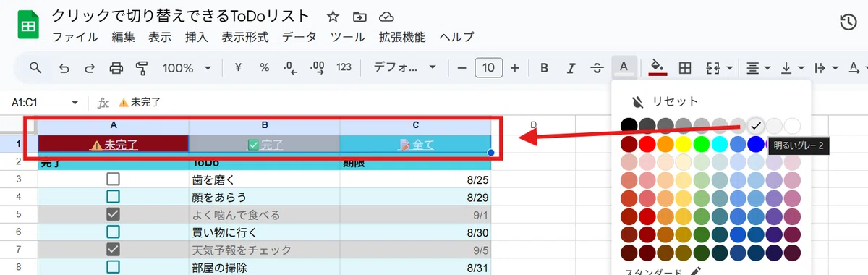Open the デフォ... font dropdown
Viewport: 868px width, 275px height.
(405, 67)
